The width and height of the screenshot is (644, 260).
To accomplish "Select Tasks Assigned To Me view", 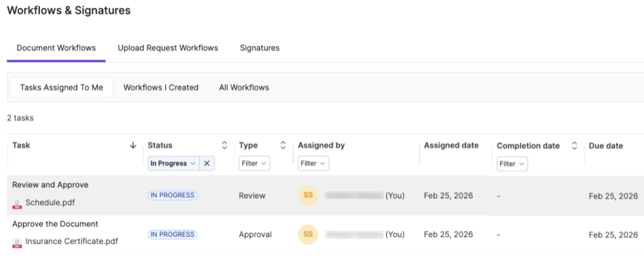I will click(62, 88).
